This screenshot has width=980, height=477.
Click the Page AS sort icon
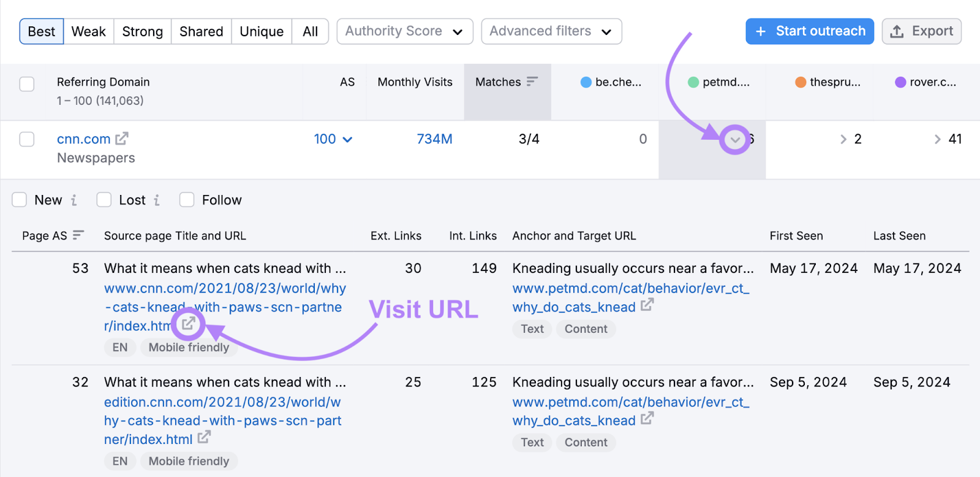pyautogui.click(x=78, y=235)
